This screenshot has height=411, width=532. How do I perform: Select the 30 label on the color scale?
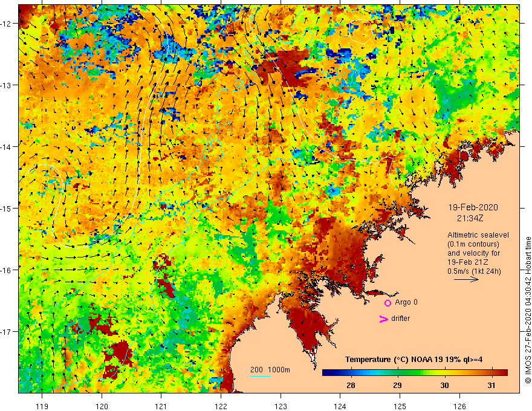pos(444,385)
